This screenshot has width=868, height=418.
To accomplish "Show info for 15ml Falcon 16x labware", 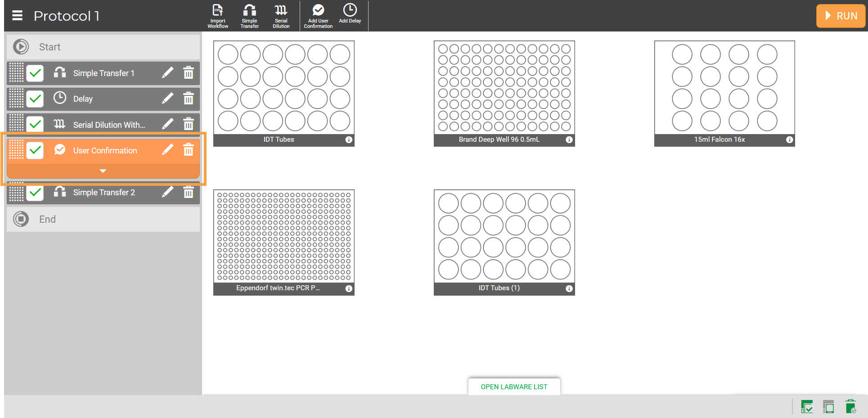I will click(x=789, y=140).
